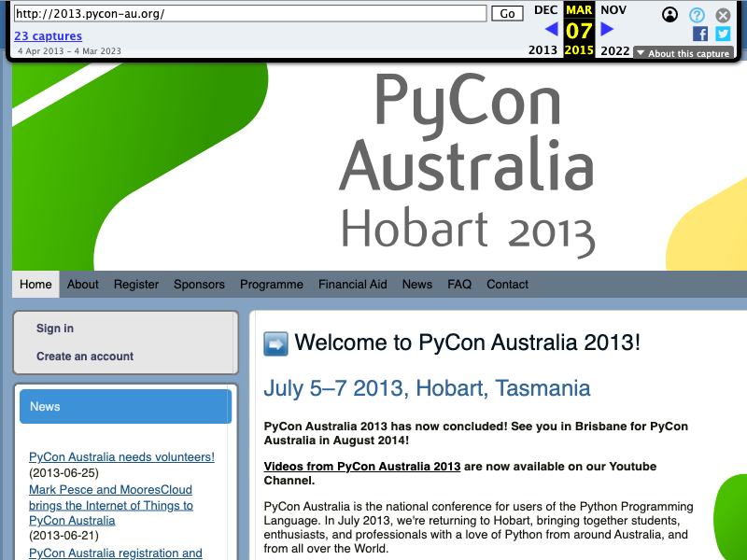Screen dimensions: 747x560
Task: Open the 23 captures link
Action: (49, 36)
